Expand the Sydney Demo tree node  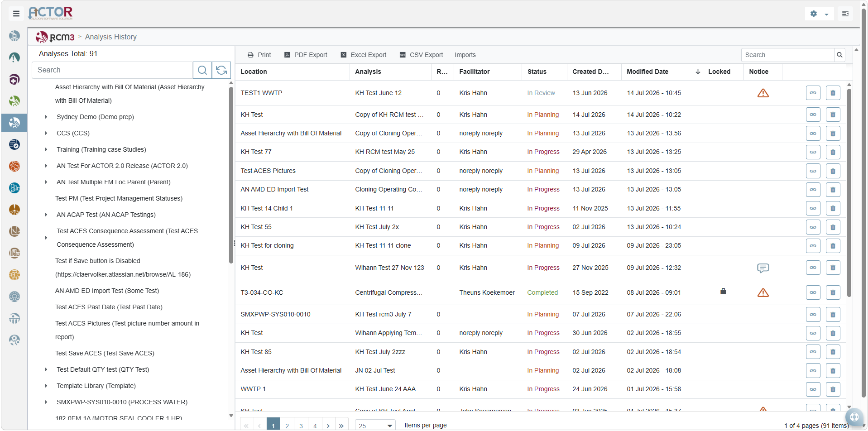tap(46, 117)
